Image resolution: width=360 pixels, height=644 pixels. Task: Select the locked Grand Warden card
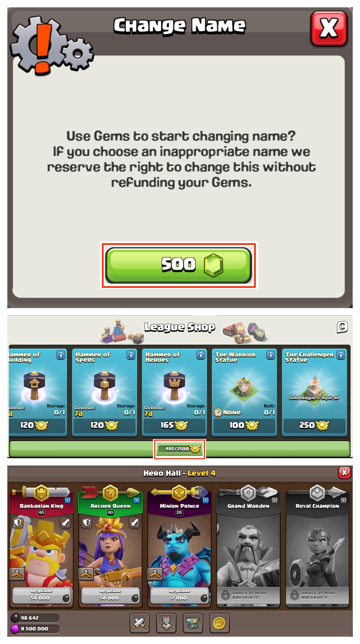(x=248, y=549)
